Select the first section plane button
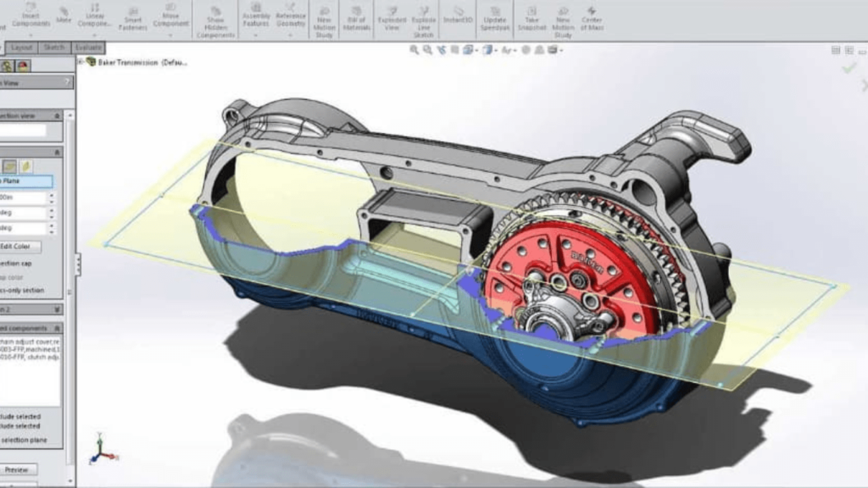Image resolution: width=868 pixels, height=488 pixels. tap(9, 166)
